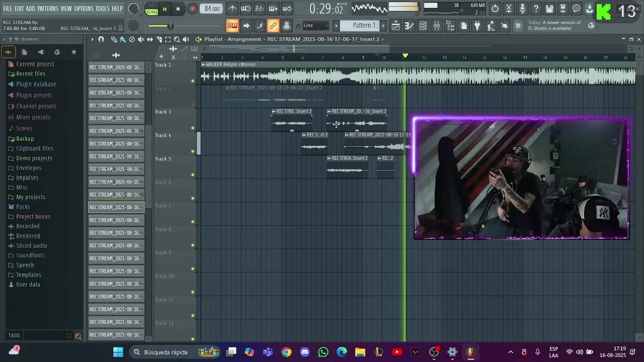Open the TOOLS menu
The height and width of the screenshot is (362, 644).
tap(102, 9)
